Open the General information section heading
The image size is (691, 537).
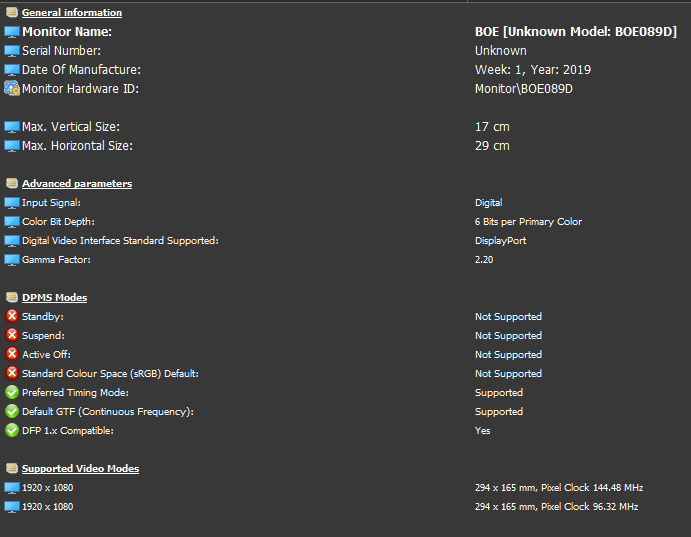pyautogui.click(x=72, y=13)
